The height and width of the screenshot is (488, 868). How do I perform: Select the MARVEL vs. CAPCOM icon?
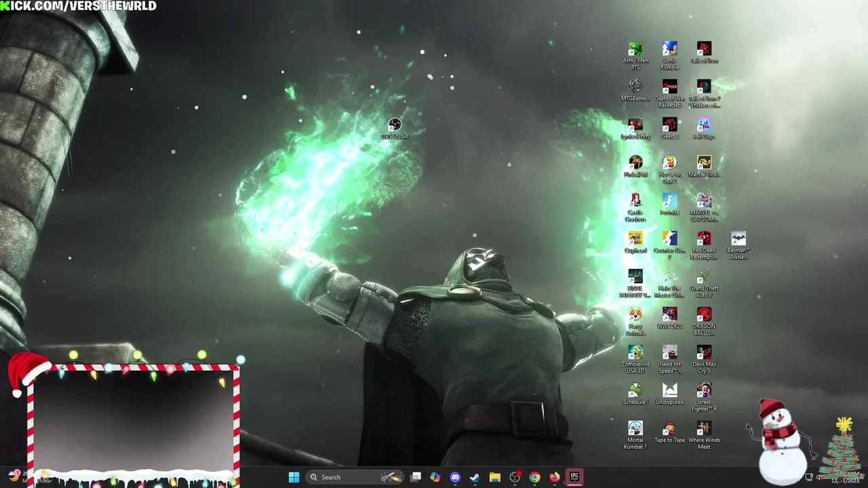click(704, 207)
